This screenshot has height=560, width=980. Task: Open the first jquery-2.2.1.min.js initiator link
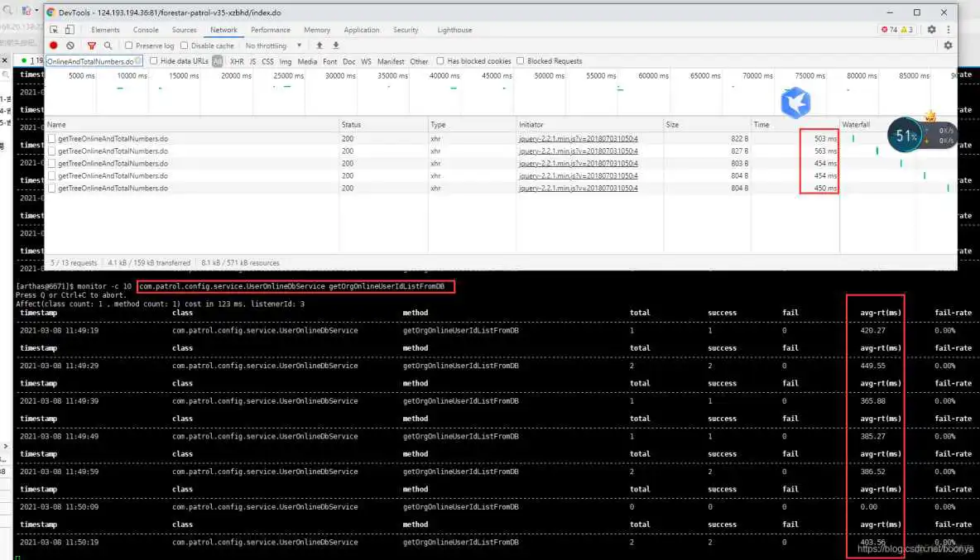click(x=578, y=138)
